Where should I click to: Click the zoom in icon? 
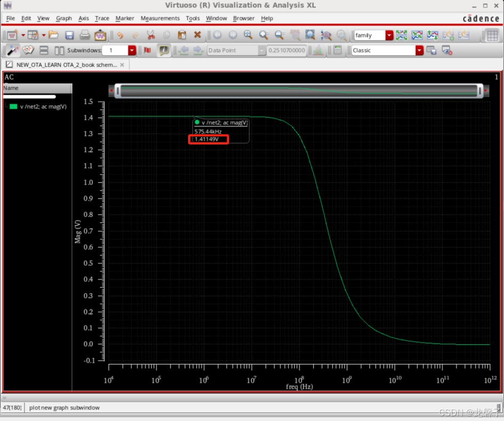click(x=264, y=35)
